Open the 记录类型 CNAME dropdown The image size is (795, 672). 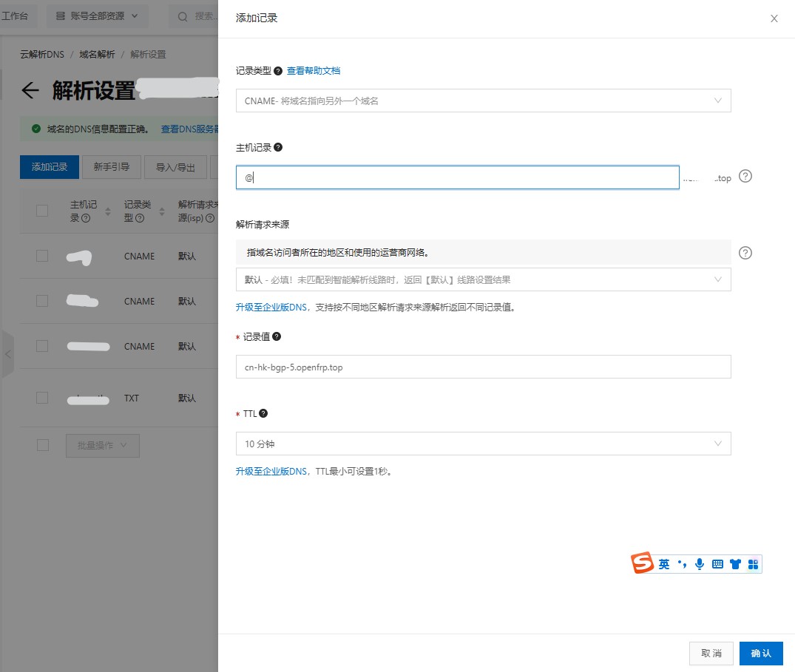coord(483,101)
